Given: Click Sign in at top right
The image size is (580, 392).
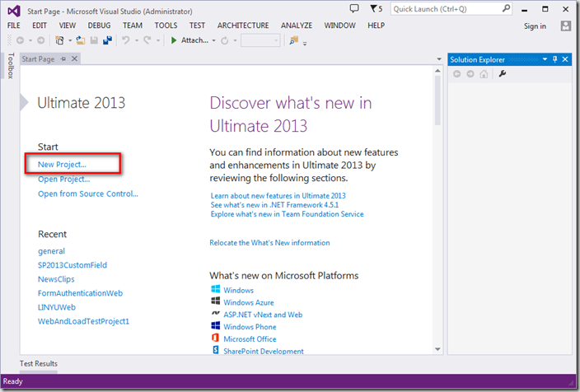Looking at the screenshot, I should tap(535, 26).
